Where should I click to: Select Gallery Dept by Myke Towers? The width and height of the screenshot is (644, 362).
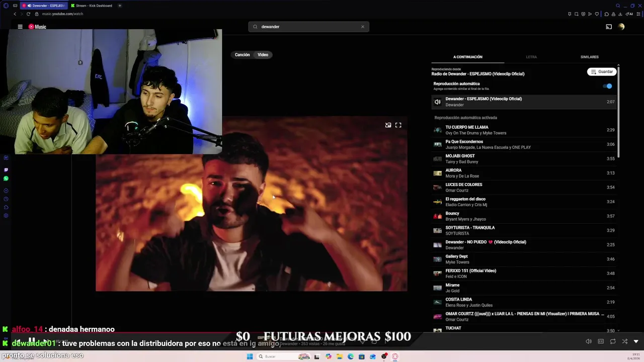pyautogui.click(x=524, y=259)
